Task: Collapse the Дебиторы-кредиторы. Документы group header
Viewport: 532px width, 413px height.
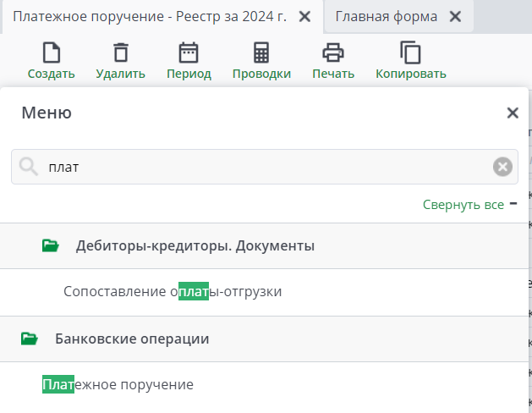Action: [195, 246]
